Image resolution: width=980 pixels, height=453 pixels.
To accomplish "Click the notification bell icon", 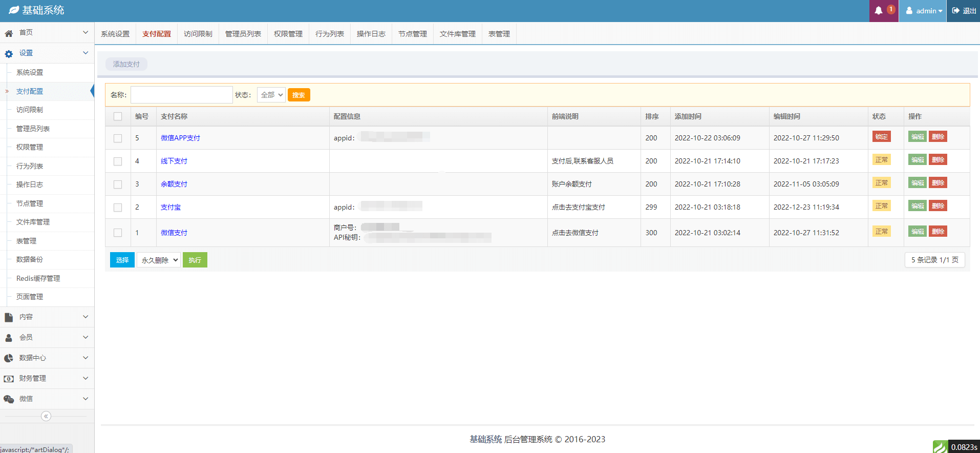I will 879,11.
